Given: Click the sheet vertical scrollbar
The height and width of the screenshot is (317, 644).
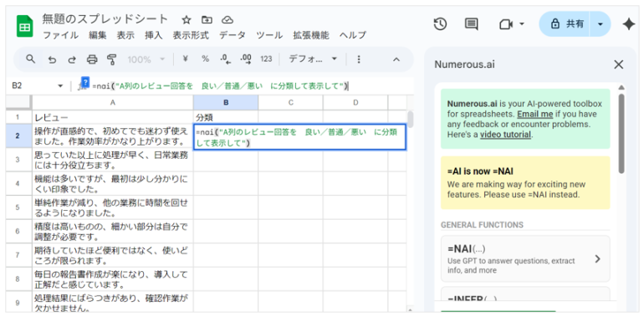Looking at the screenshot, I should coord(411,119).
